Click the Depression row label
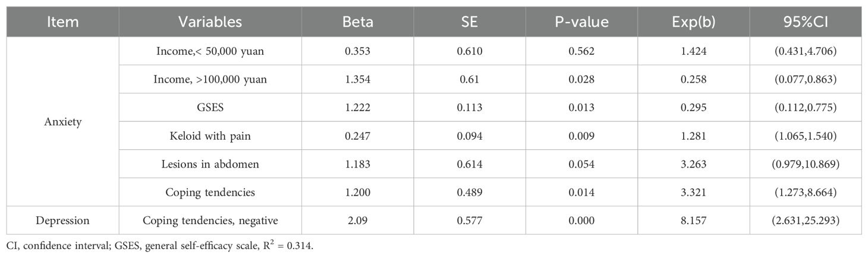 [62, 221]
